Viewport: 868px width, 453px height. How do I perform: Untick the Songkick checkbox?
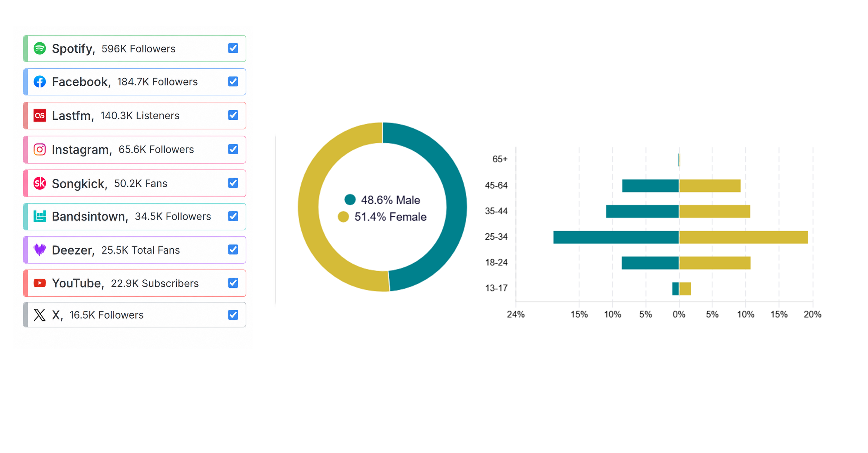[x=233, y=183]
